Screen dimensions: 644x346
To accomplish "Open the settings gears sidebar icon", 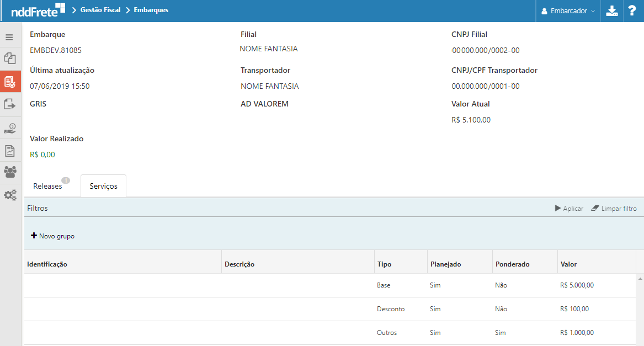I will click(x=10, y=195).
